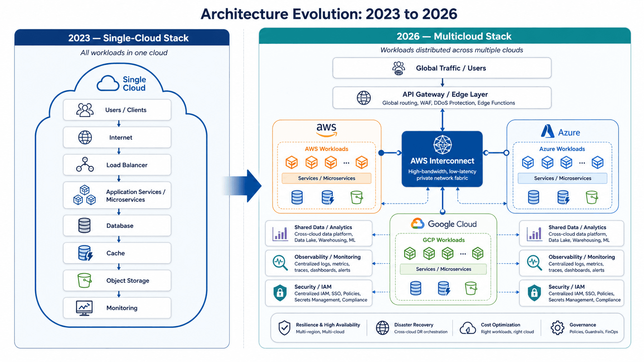
Task: Click the right Shared Data bar chart icon
Action: pyautogui.click(x=534, y=234)
